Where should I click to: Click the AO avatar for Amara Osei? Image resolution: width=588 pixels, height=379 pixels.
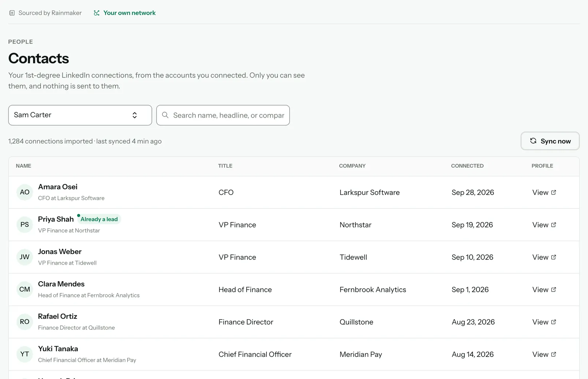click(25, 192)
